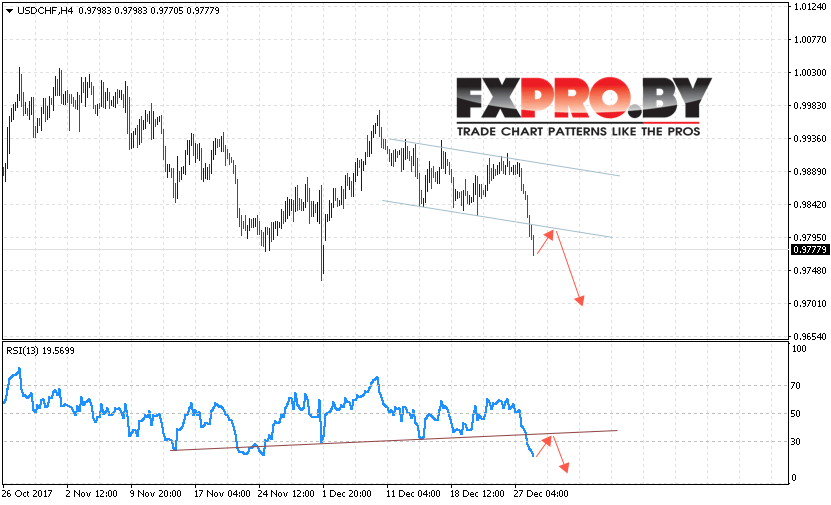Click the 24 Nov 12:00 time label
Screen dimensions: 831x505
point(286,494)
